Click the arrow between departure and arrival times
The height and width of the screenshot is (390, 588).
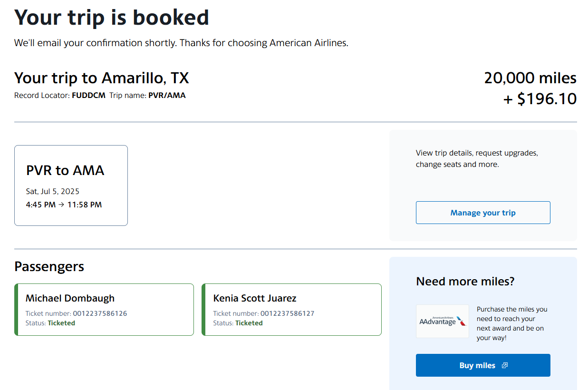(60, 205)
